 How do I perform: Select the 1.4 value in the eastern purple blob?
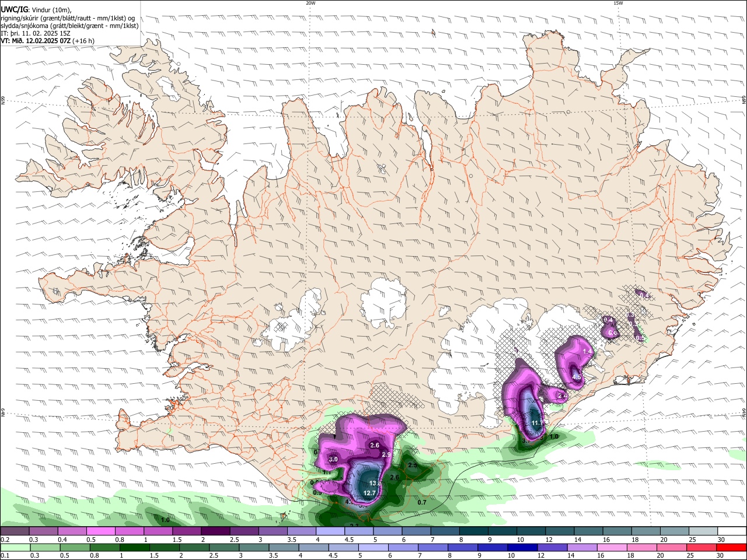(587, 351)
